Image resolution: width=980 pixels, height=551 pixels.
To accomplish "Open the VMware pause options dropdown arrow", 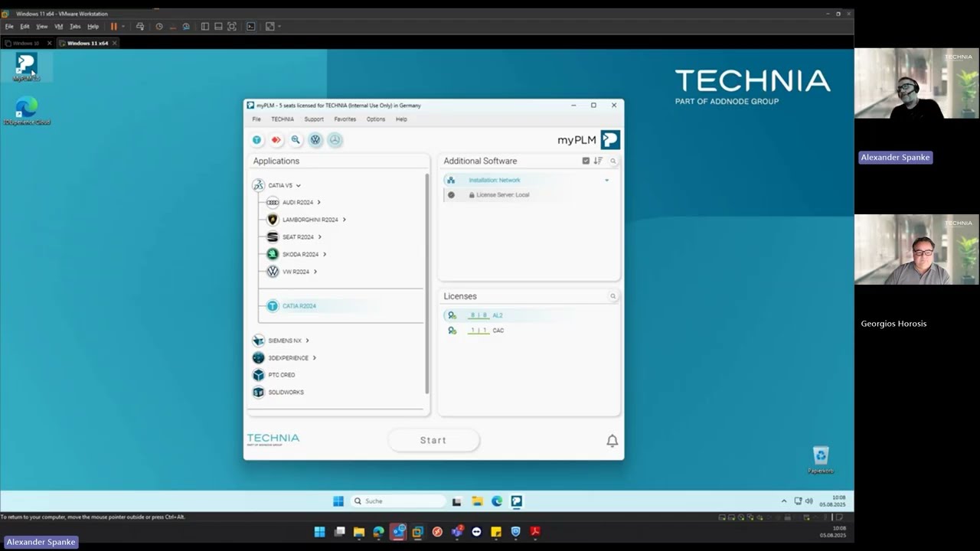I will (123, 27).
